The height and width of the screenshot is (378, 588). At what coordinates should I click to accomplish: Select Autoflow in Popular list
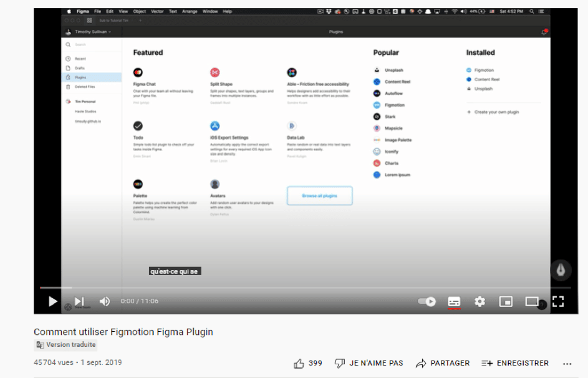click(x=388, y=94)
